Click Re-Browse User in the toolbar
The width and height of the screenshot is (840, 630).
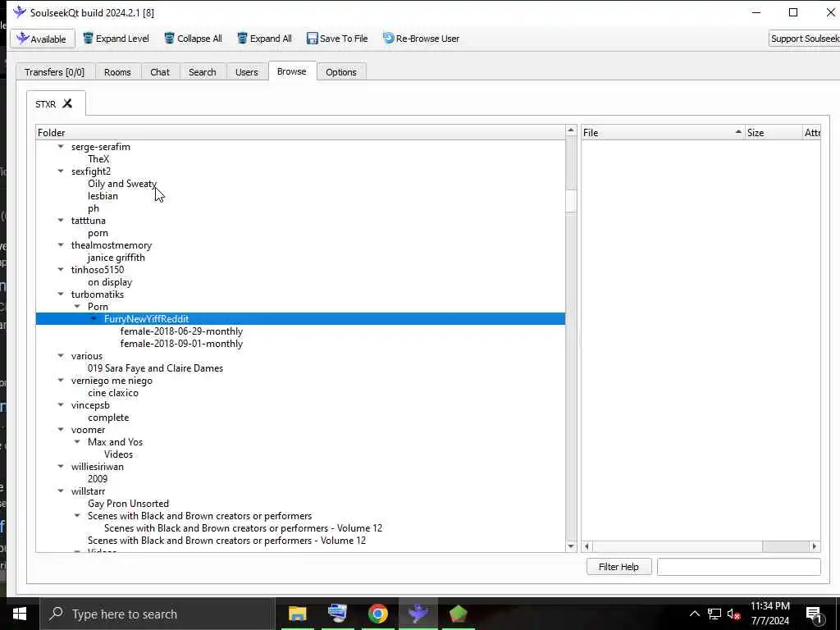421,39
